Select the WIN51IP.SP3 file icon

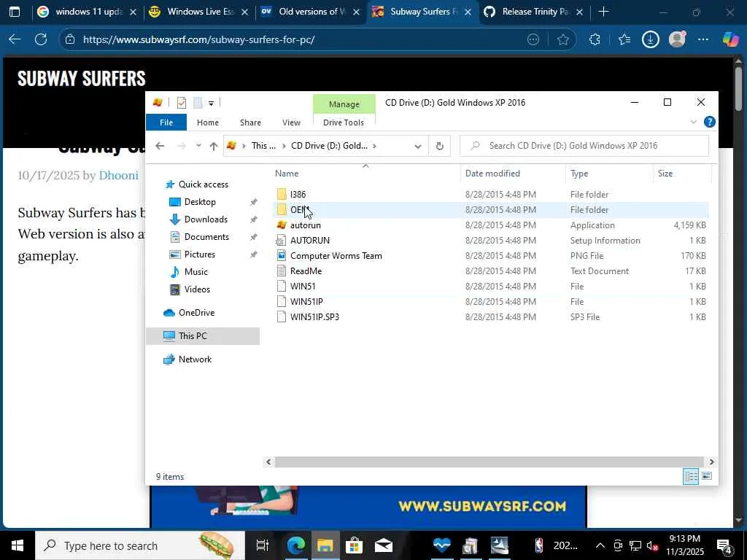click(x=282, y=316)
